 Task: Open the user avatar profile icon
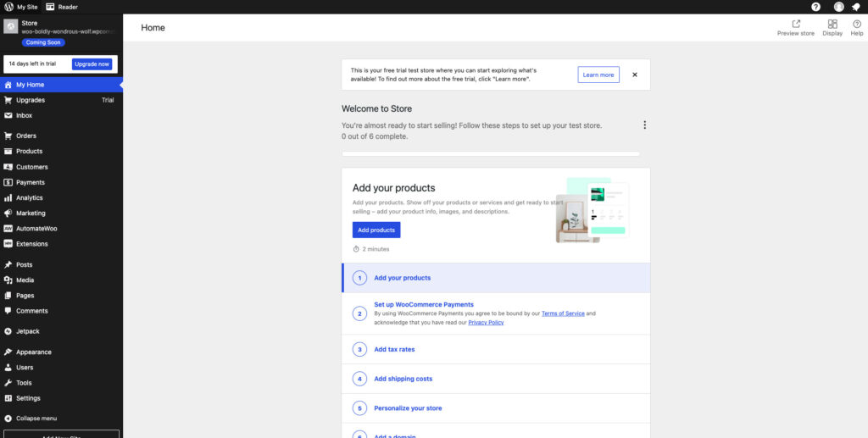coord(838,7)
